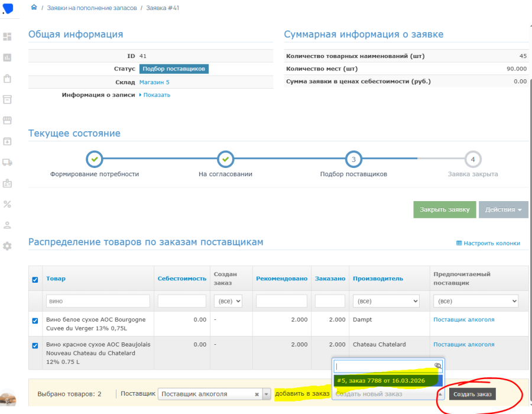Viewport: 532px width, 414px height.
Task: Open Поставщик алкоголя link in Dampt row
Action: [x=464, y=319]
